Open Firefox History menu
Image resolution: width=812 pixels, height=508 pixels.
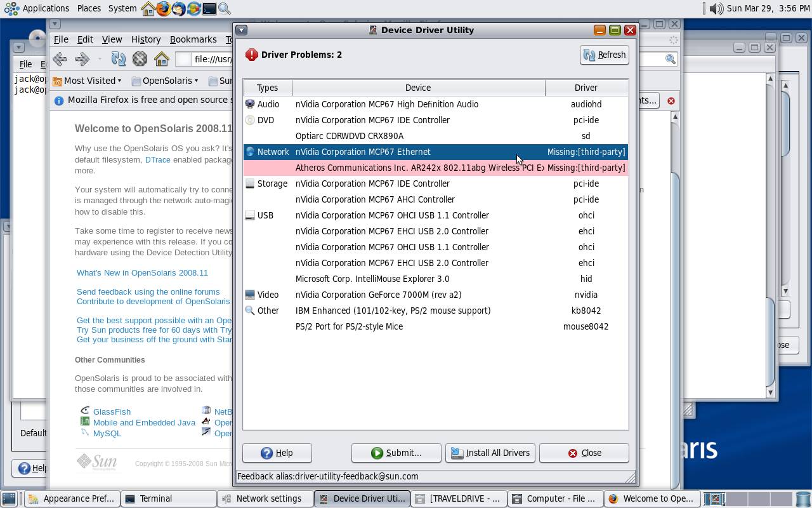click(146, 39)
